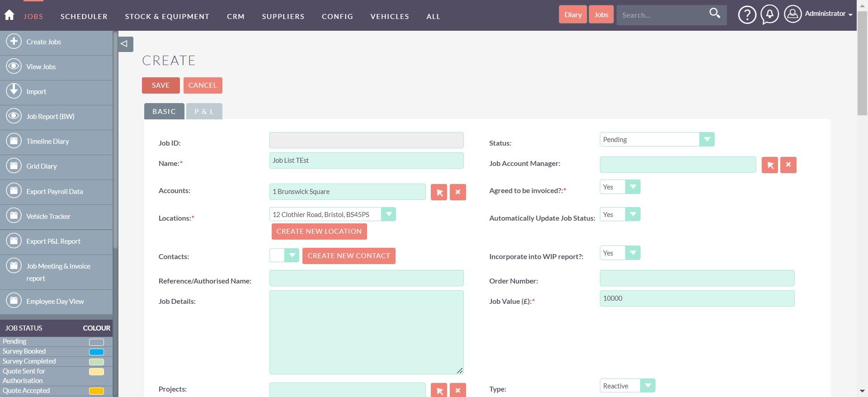Image resolution: width=868 pixels, height=397 pixels.
Task: Click the Pending status colour swatch
Action: pos(96,342)
